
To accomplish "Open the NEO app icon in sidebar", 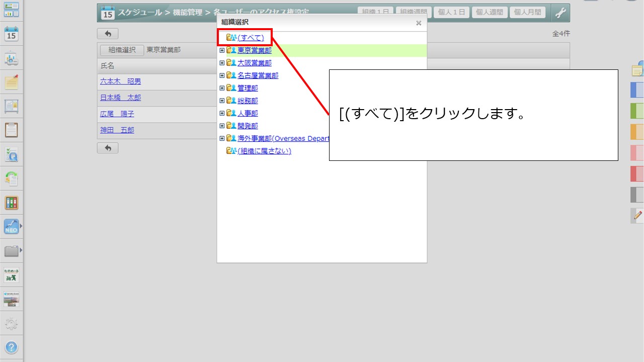I will click(11, 227).
